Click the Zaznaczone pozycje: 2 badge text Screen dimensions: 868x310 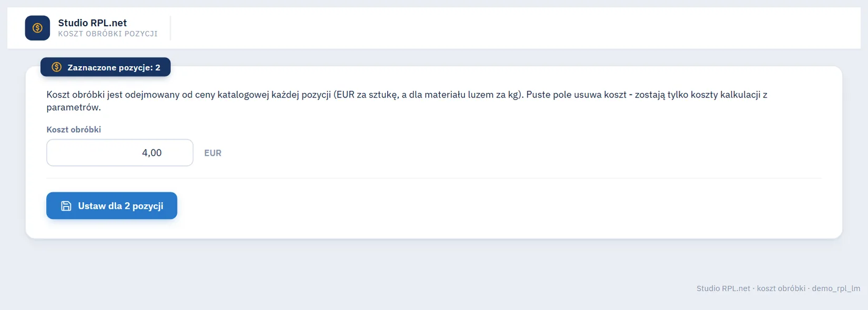pyautogui.click(x=114, y=67)
